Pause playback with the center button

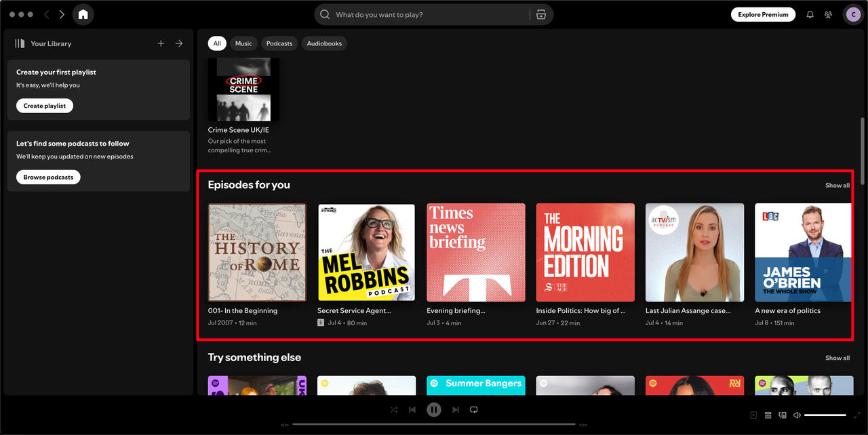pos(434,409)
